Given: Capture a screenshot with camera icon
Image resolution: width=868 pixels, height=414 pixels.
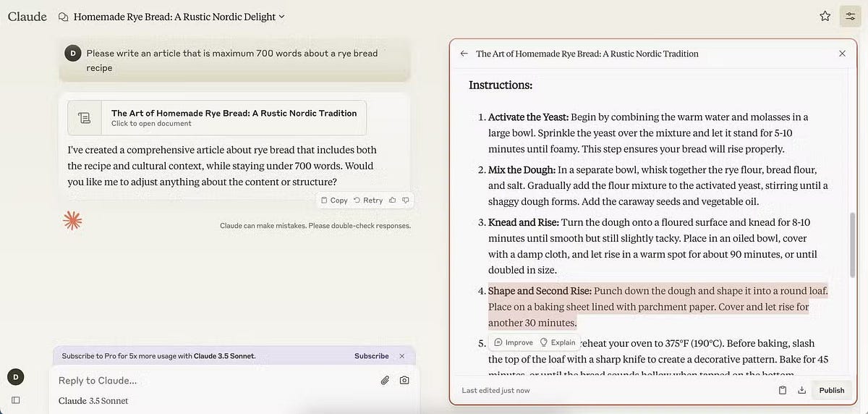Looking at the screenshot, I should (x=404, y=380).
